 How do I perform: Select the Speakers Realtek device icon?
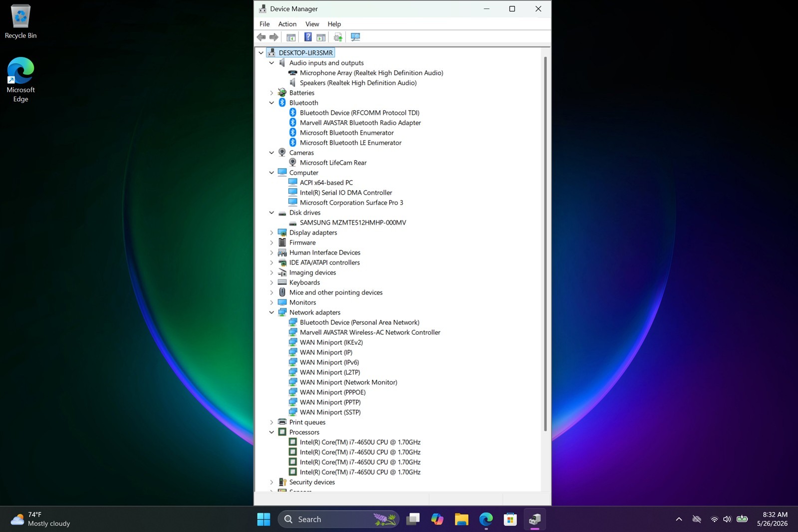click(x=293, y=83)
